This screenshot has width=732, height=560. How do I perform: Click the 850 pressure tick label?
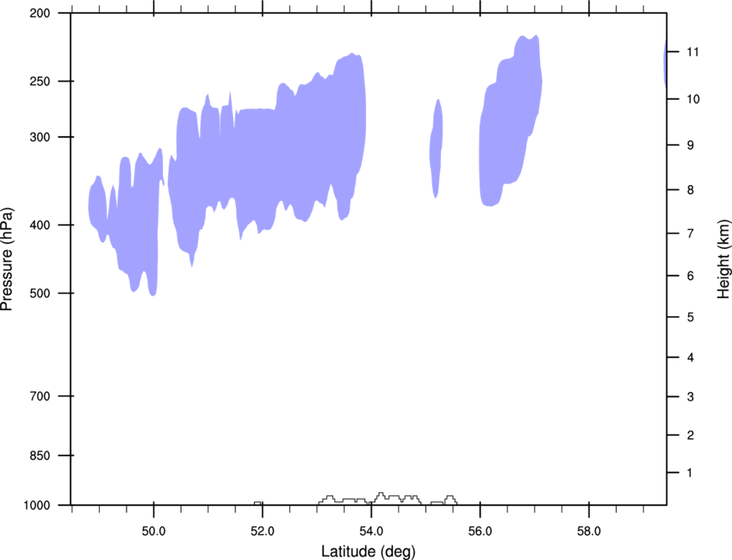pyautogui.click(x=40, y=456)
